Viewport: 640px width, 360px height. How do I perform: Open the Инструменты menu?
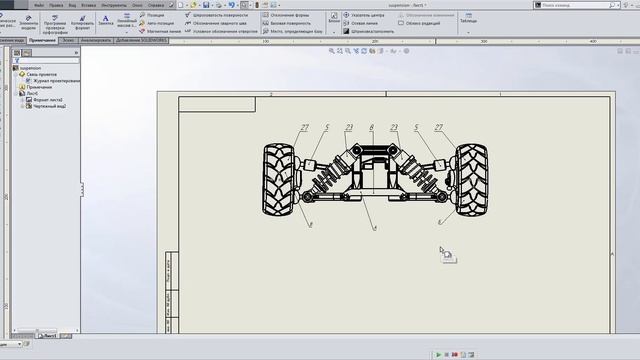pyautogui.click(x=114, y=5)
